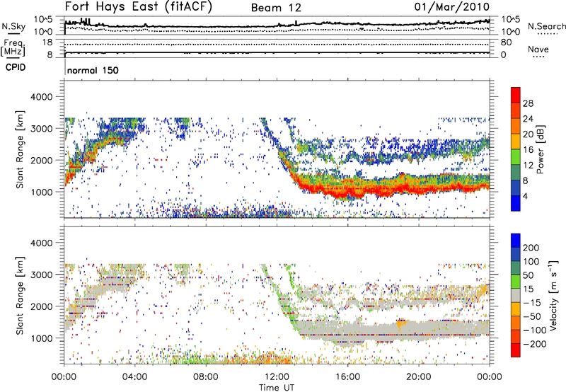Click the 16 tick on Power colorbar
The height and width of the screenshot is (392, 566).
coord(528,150)
